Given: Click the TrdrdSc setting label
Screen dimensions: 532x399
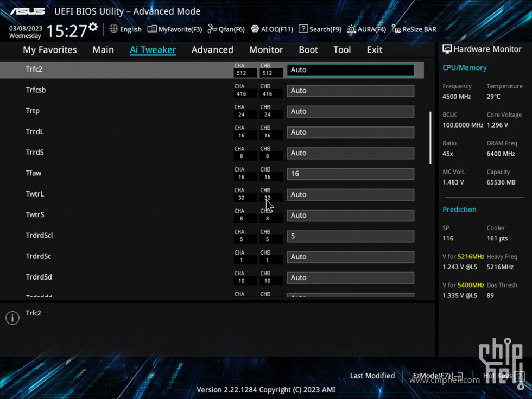Looking at the screenshot, I should pyautogui.click(x=39, y=256).
